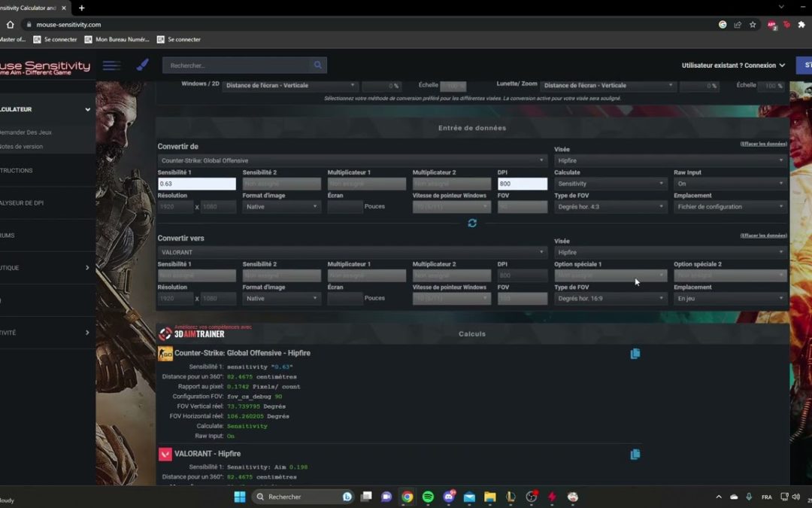The height and width of the screenshot is (508, 812).
Task: Open Notes de version sidebar item
Action: 22,147
